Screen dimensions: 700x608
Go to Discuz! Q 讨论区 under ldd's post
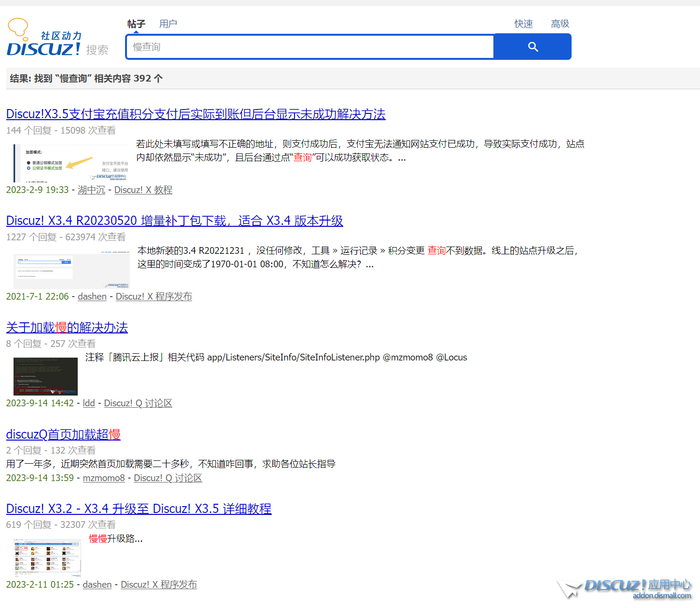coord(138,403)
